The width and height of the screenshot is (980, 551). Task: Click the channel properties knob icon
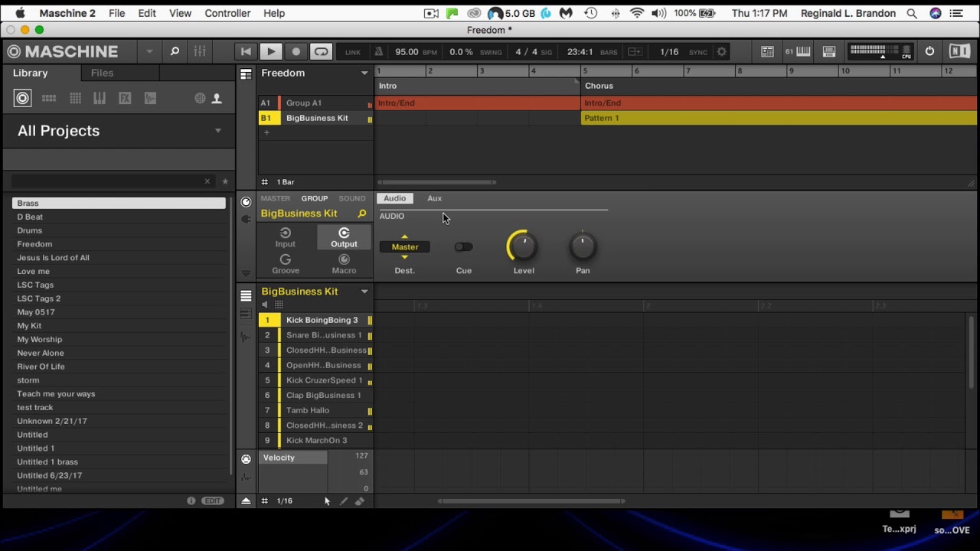tap(246, 202)
